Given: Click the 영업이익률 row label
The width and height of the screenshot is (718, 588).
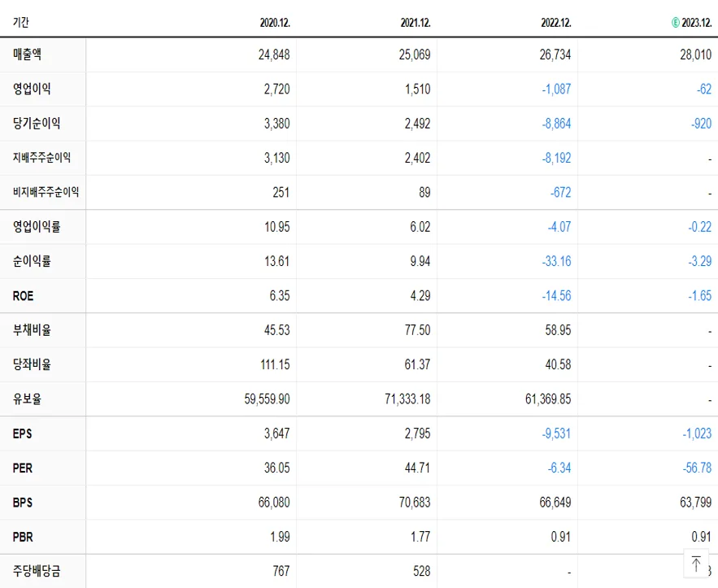Looking at the screenshot, I should (37, 227).
